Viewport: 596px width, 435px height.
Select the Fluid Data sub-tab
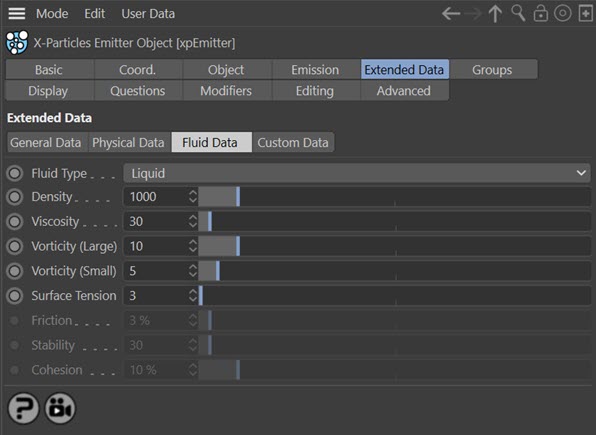tap(211, 142)
